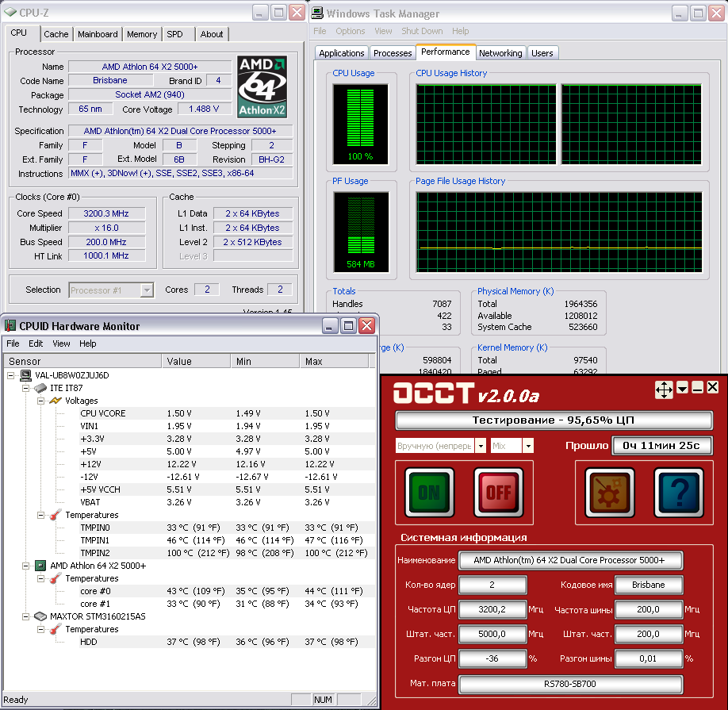The height and width of the screenshot is (710, 728).
Task: Open the Processor #1 selection dropdown
Action: coord(147,290)
